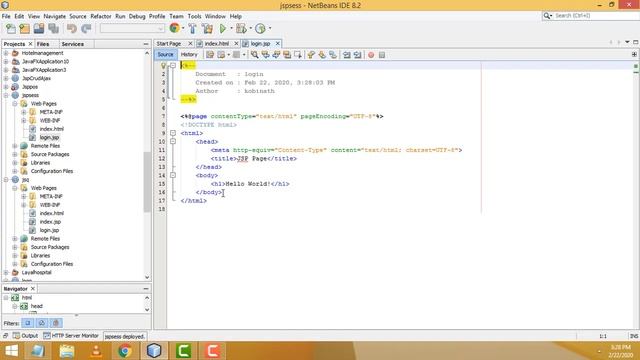Open the dropdown arrow beside Run Project
The height and width of the screenshot is (360, 640).
click(231, 28)
